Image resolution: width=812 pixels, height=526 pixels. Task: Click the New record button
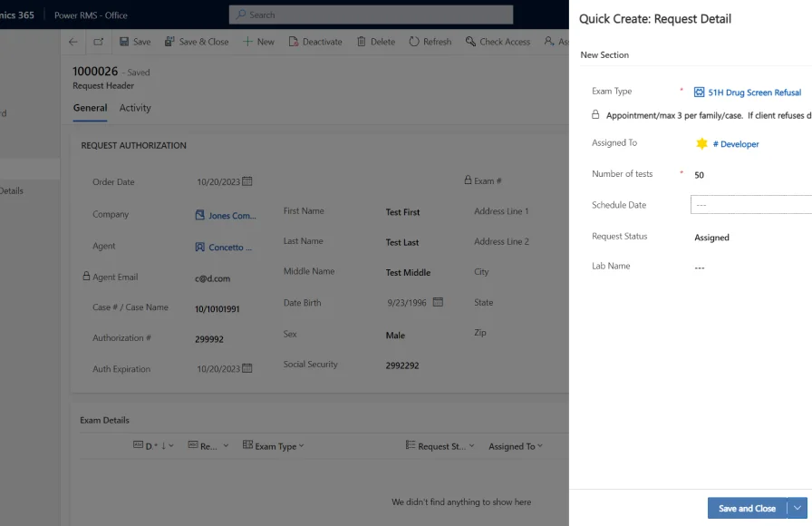[x=258, y=42]
